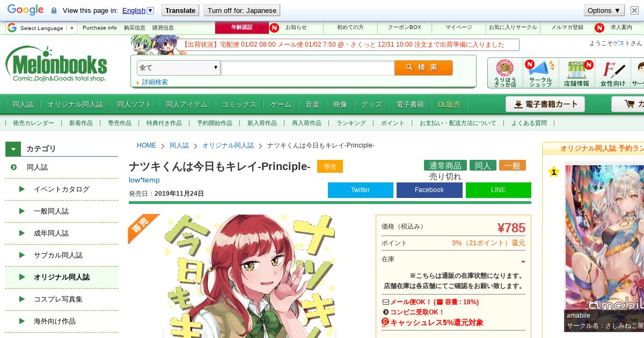Click Turn off for: Japanese button
The height and width of the screenshot is (338, 644).
(242, 10)
